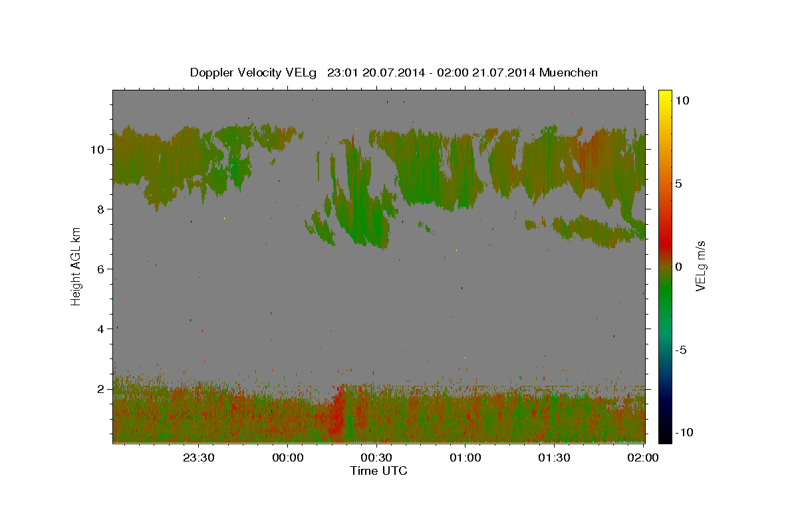798x532 pixels.
Task: Click the colorbar value -5 label
Action: [680, 350]
